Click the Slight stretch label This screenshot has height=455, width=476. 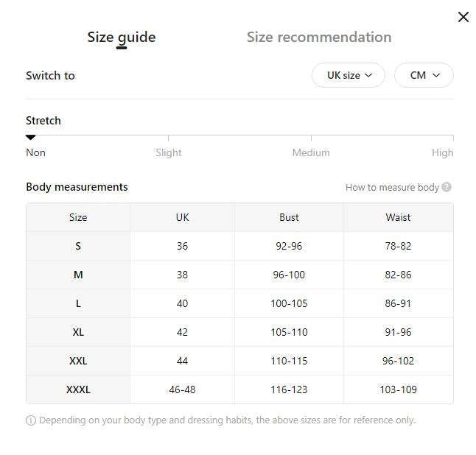pos(169,152)
